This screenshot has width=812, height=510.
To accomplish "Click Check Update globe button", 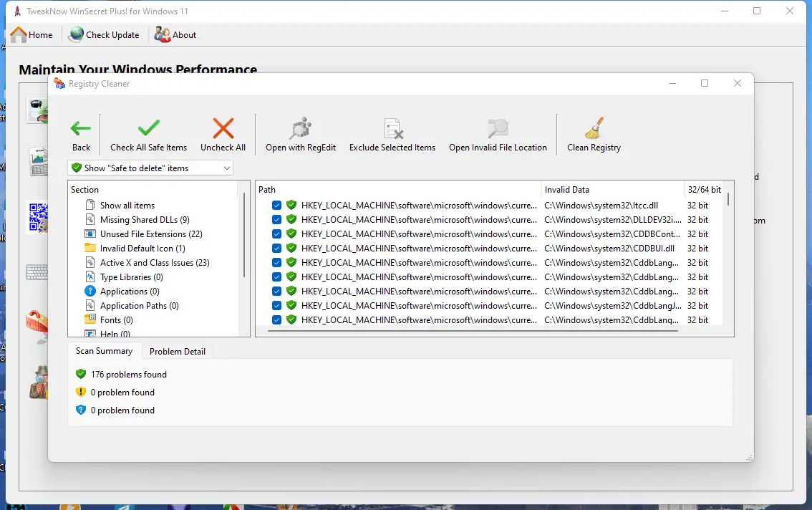I will [105, 34].
